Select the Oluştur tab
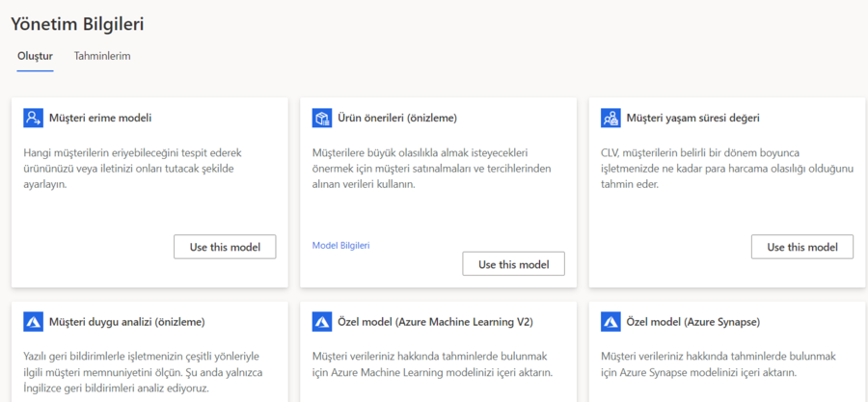 pos(35,56)
